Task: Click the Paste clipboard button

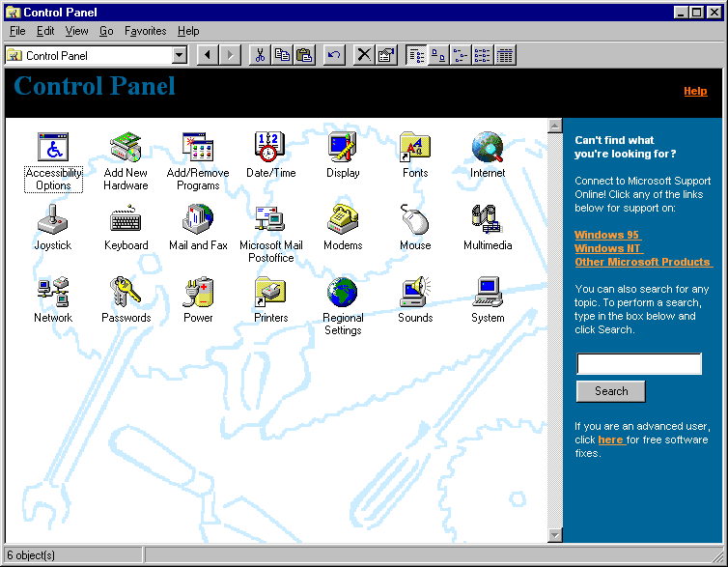Action: pyautogui.click(x=304, y=55)
